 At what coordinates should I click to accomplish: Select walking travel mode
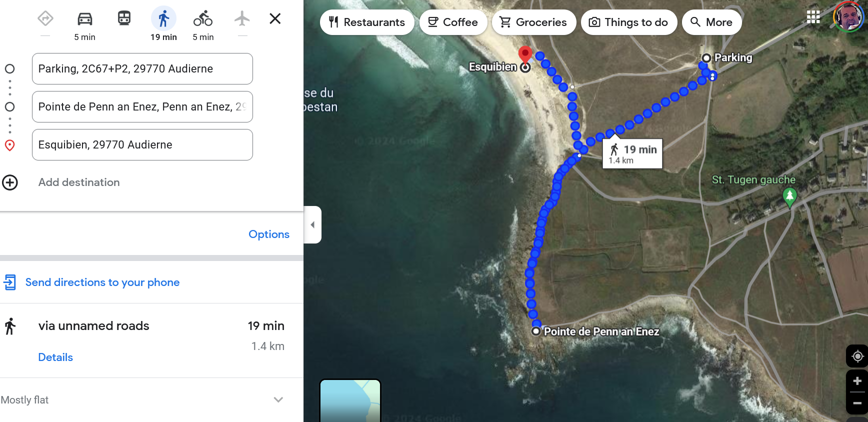(163, 19)
